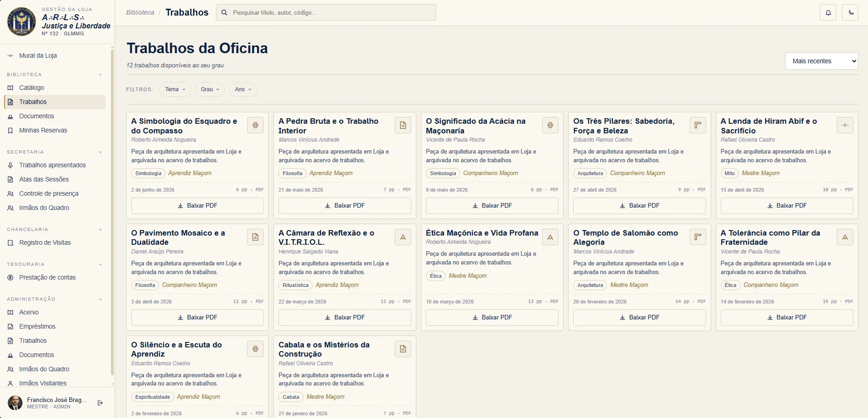Click the logout icon beside Francisco José
This screenshot has height=418, width=868.
point(100,403)
